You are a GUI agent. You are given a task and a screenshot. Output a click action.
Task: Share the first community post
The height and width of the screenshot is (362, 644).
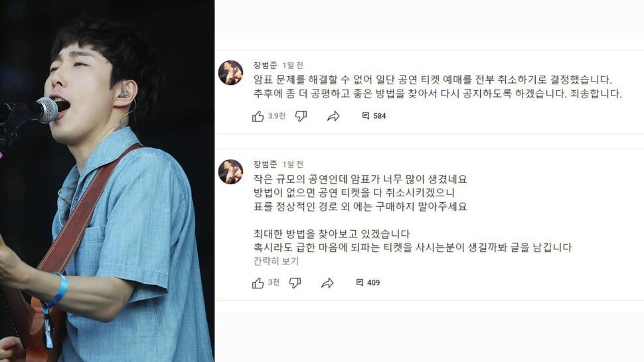tap(333, 117)
